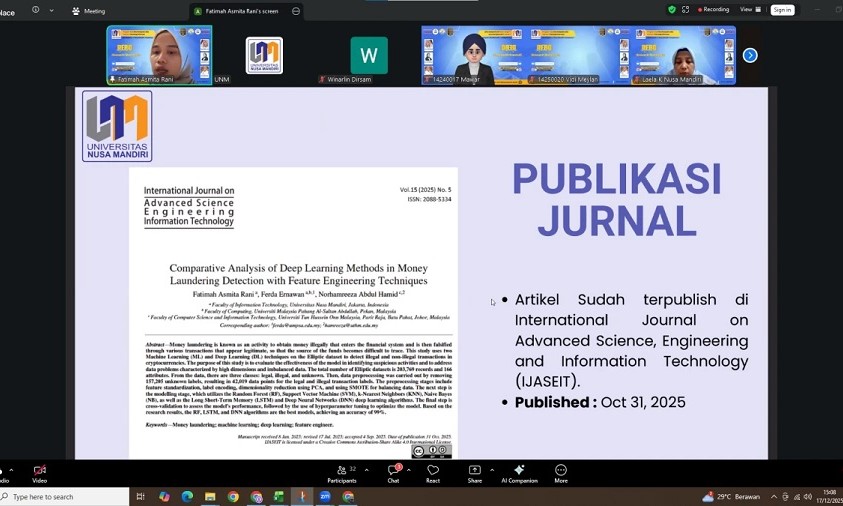Viewport: 843px width, 506px height.
Task: Click the green encryption shield icon
Action: [x=672, y=9]
